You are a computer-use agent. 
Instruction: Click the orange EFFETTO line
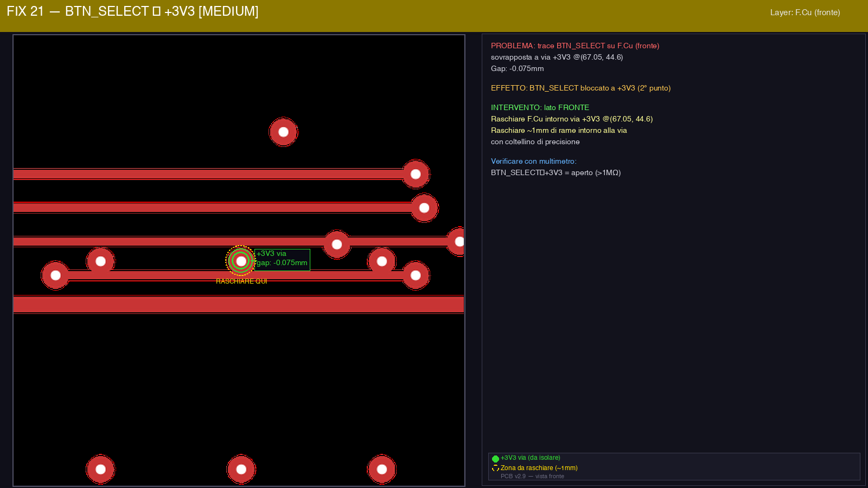pos(580,88)
